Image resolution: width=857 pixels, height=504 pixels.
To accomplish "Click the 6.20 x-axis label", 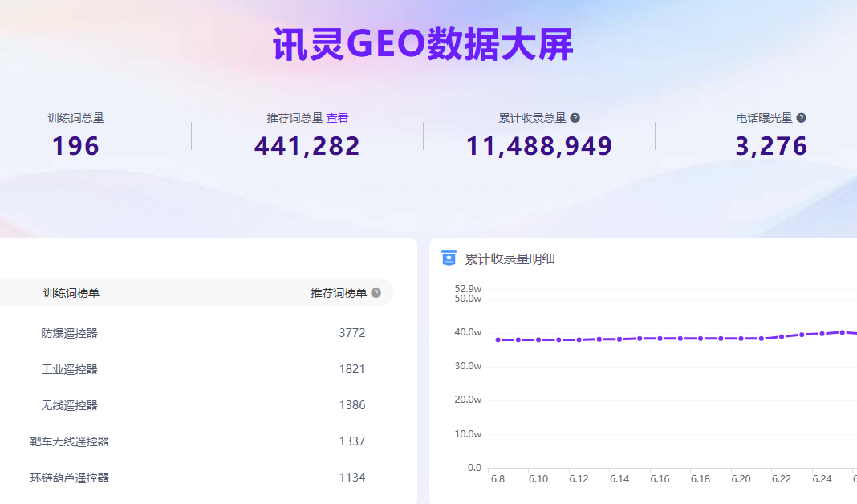I will coord(741,479).
